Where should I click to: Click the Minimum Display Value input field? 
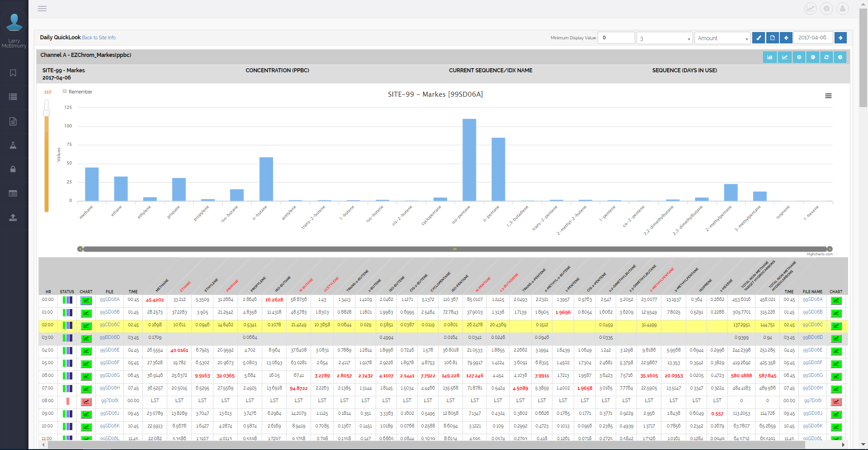[616, 38]
